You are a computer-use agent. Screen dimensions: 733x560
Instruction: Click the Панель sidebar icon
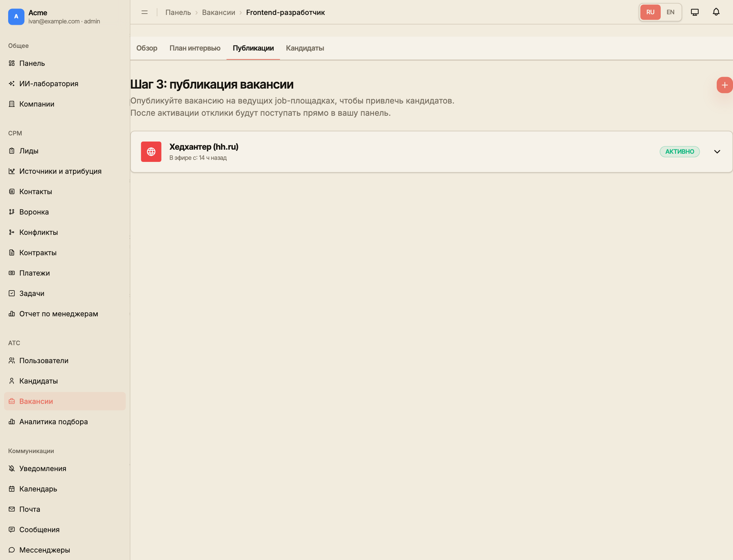12,63
